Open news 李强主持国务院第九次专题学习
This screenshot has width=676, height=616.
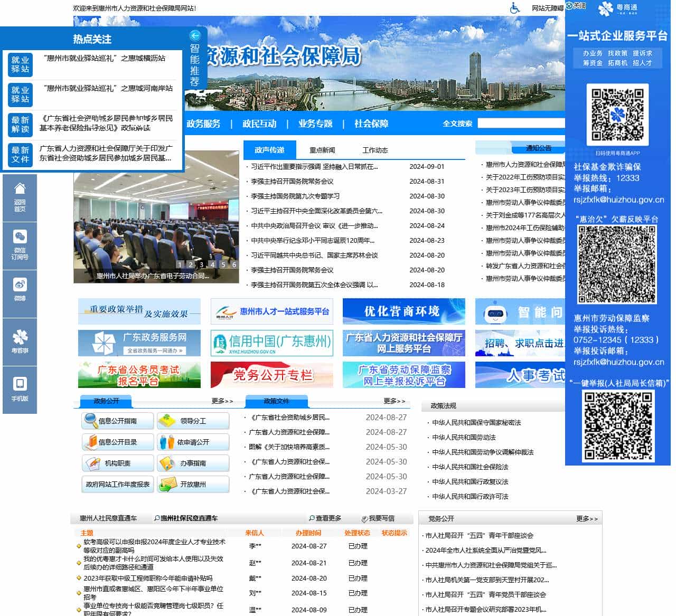(295, 196)
